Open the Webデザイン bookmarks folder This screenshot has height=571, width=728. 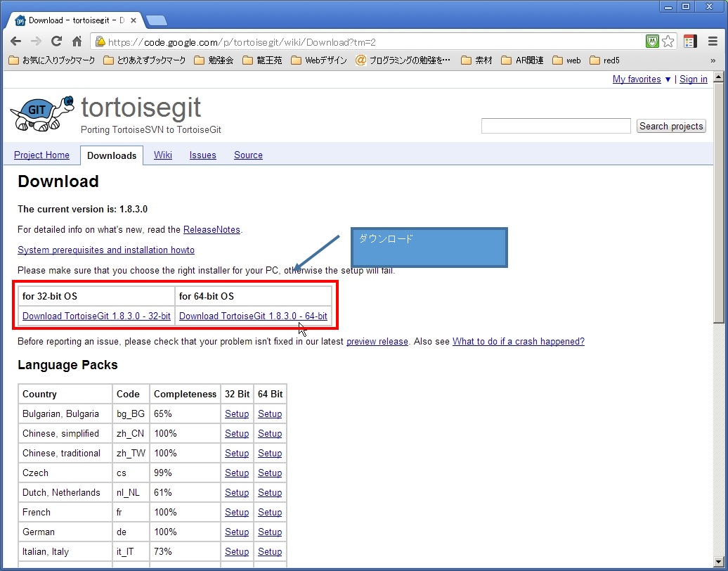click(x=319, y=60)
